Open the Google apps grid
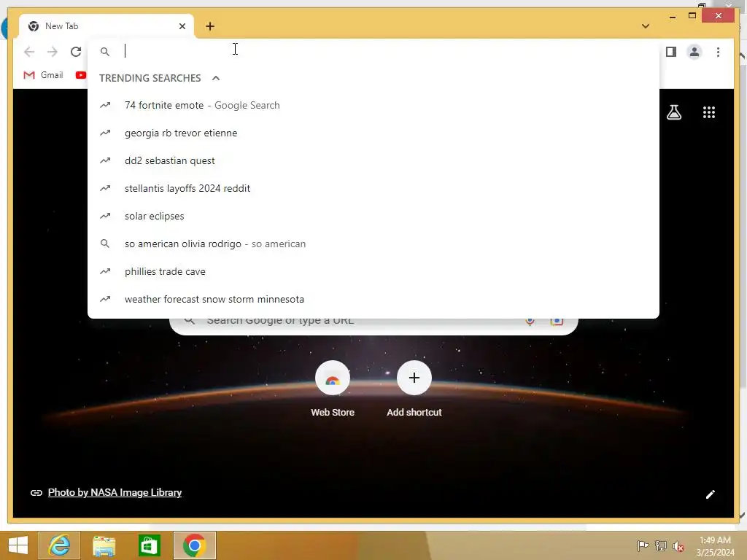Image resolution: width=747 pixels, height=560 pixels. pos(709,112)
